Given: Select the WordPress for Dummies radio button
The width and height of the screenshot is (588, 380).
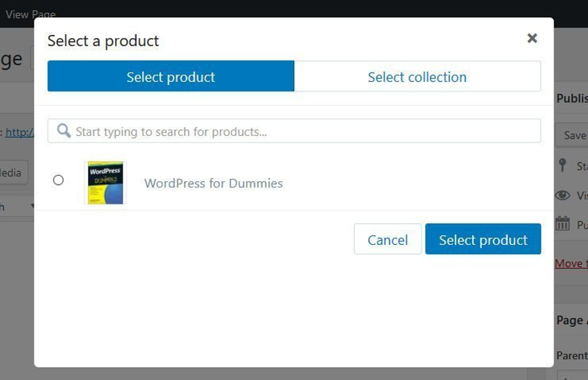Looking at the screenshot, I should pos(58,180).
